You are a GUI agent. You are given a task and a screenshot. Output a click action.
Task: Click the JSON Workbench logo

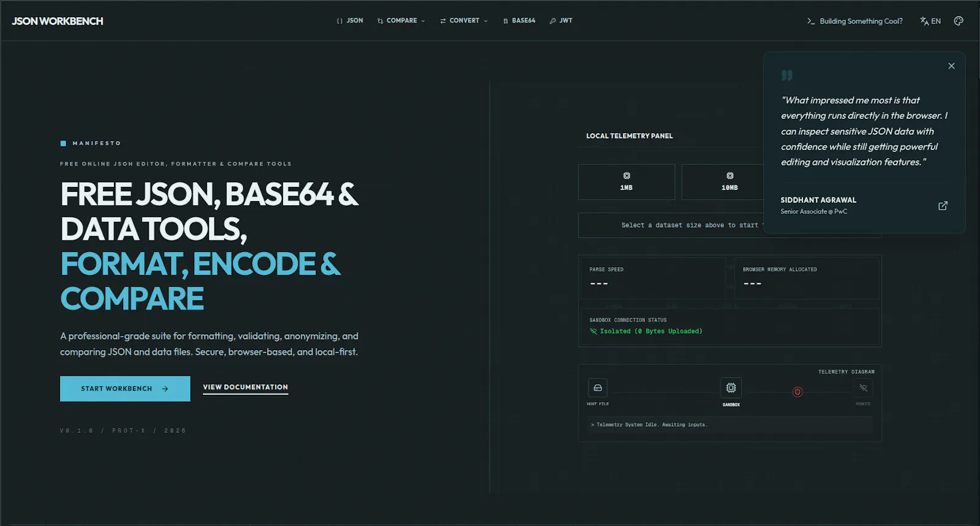pyautogui.click(x=58, y=21)
